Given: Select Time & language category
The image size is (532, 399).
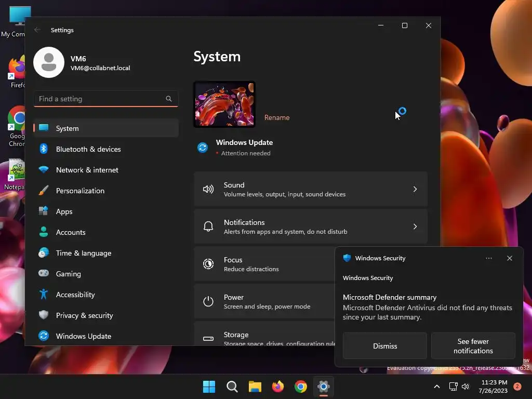Looking at the screenshot, I should [106, 253].
